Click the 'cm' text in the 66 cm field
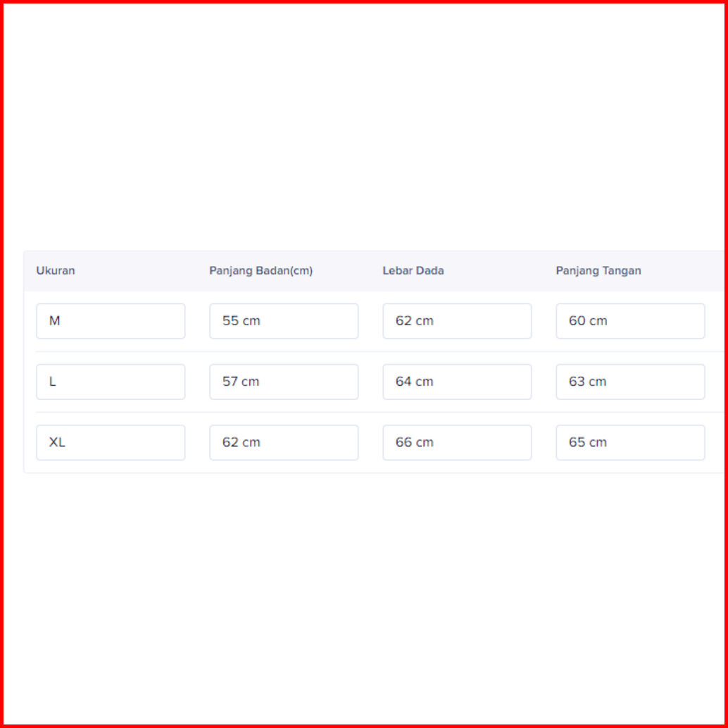The width and height of the screenshot is (728, 728). [x=425, y=443]
